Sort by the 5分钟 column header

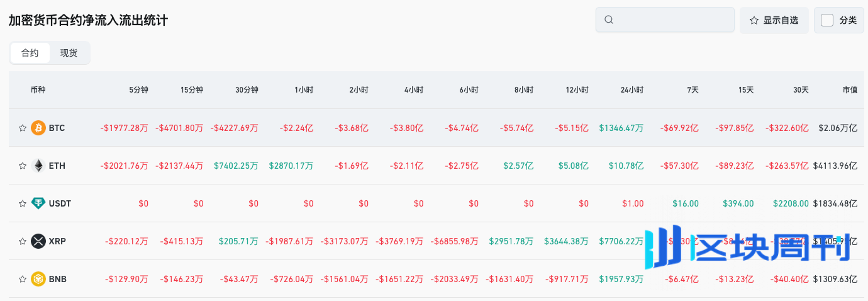(x=138, y=90)
